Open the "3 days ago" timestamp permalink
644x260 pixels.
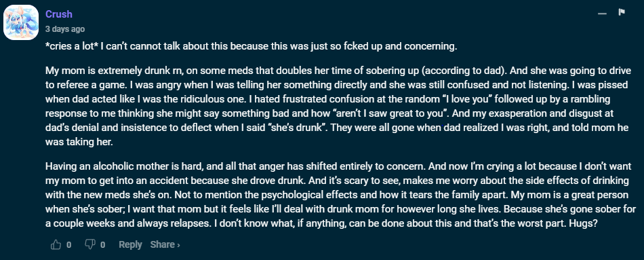(65, 29)
